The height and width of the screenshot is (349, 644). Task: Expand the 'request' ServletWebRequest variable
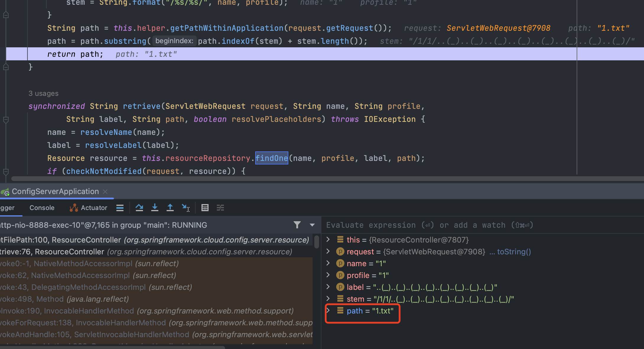pos(328,251)
